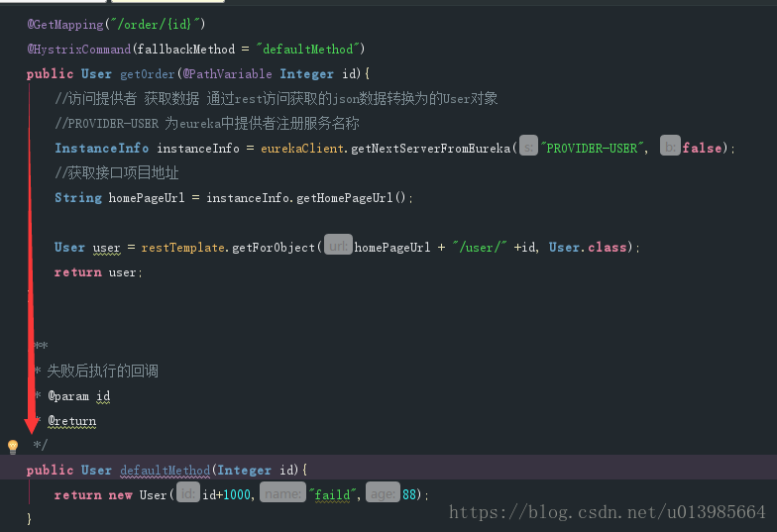777x532 pixels.
Task: Click the //获取接口项目地址 comment
Action: click(117, 172)
